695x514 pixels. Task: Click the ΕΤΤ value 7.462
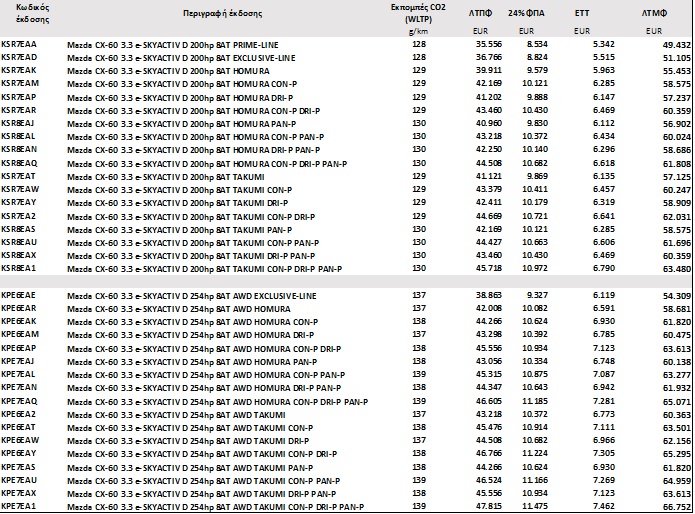(x=604, y=506)
